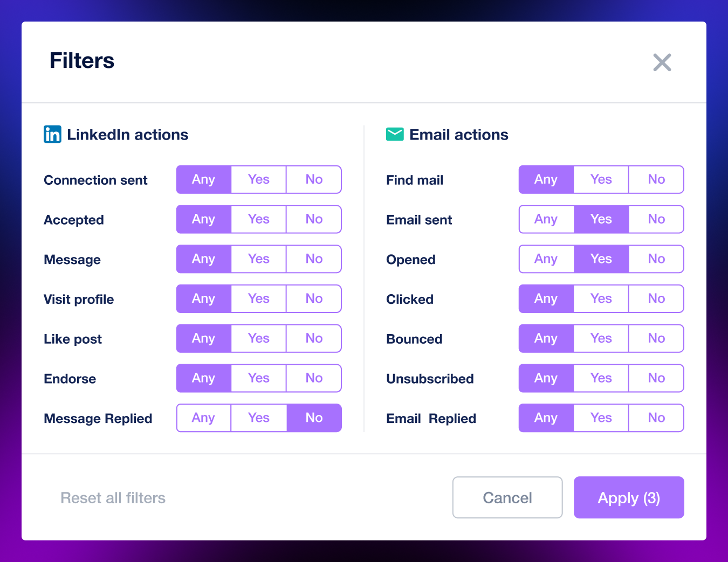Set Opened filter to No

(656, 259)
